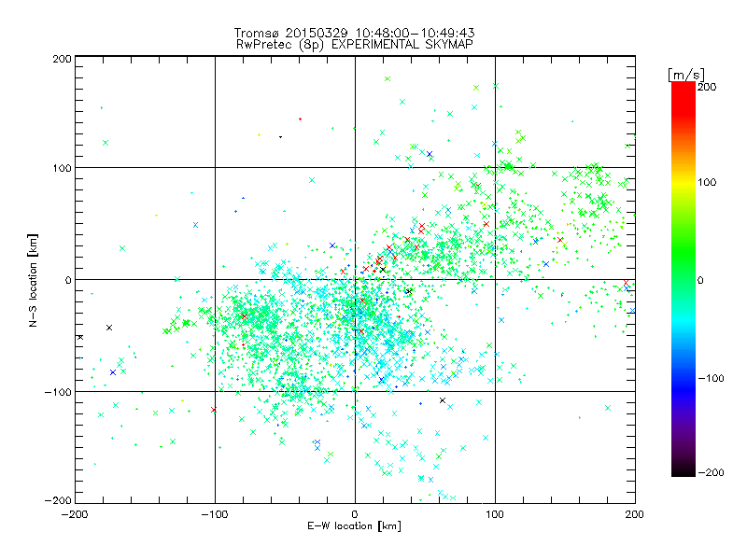Click the colorbar tick label '0'
Viewport: 747px width, 560px height.
pos(700,281)
